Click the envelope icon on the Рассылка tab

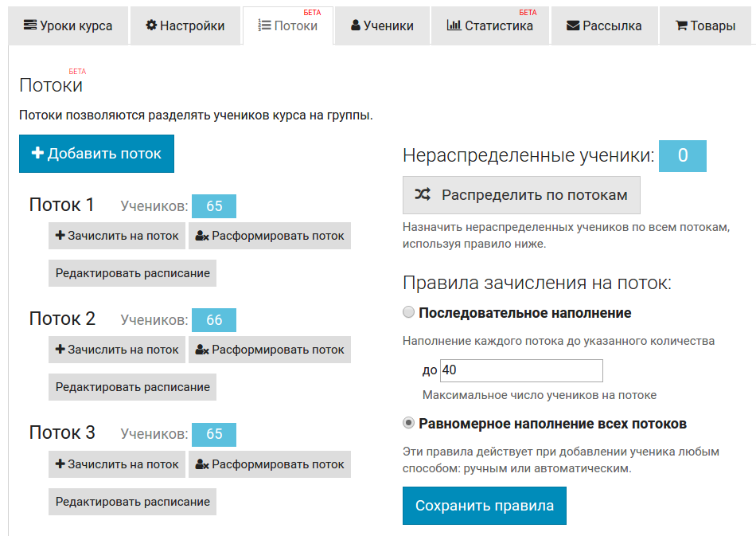tap(571, 25)
